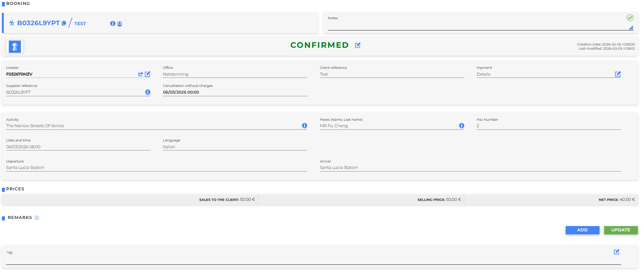Edit the CONFIRMED booking status
Image resolution: width=644 pixels, height=275 pixels.
358,45
